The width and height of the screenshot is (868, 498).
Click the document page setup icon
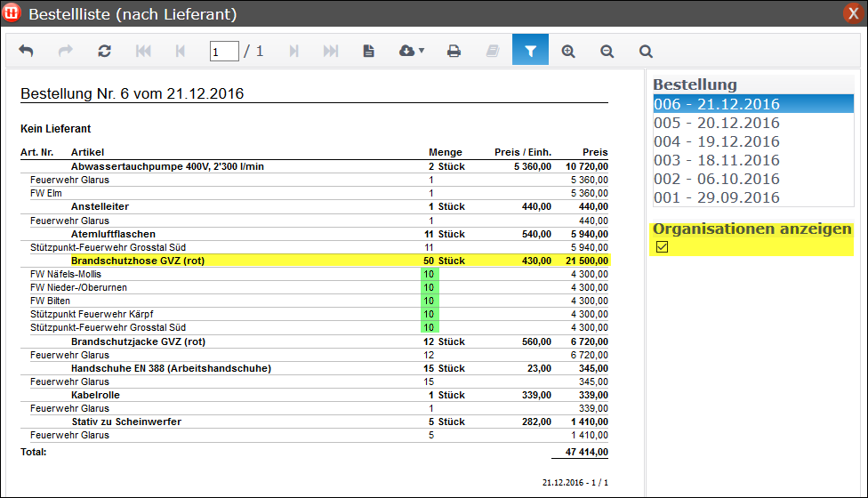[x=368, y=52]
